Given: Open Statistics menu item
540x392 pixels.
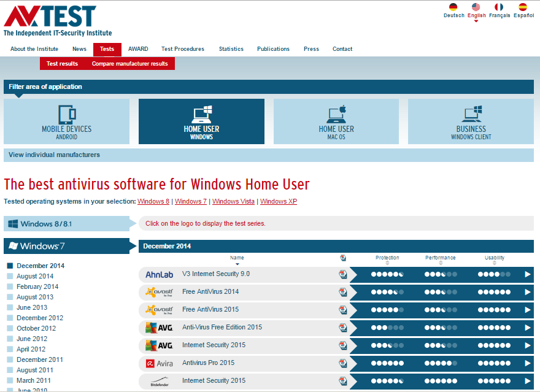Looking at the screenshot, I should (x=231, y=49).
